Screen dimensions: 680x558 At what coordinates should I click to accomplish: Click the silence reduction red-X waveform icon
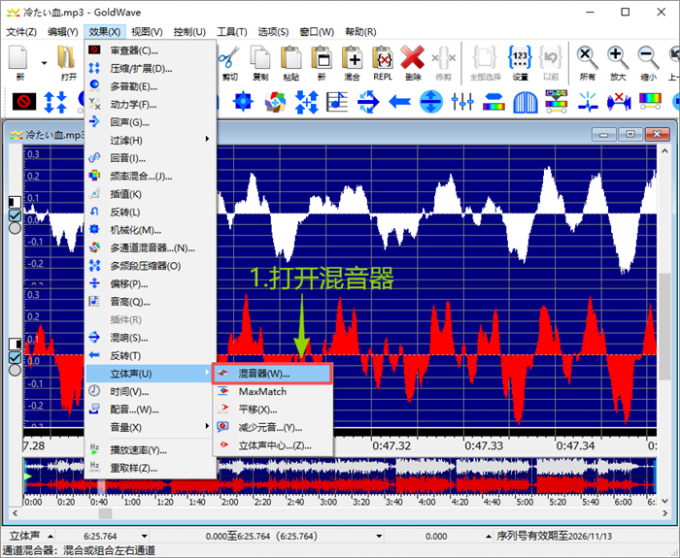point(619,102)
